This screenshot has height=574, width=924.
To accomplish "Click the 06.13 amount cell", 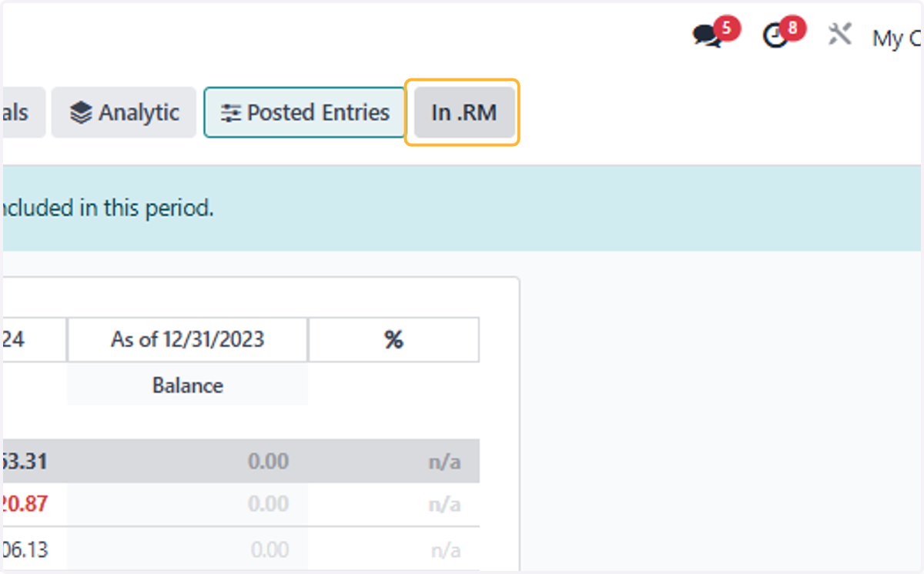I will click(24, 550).
